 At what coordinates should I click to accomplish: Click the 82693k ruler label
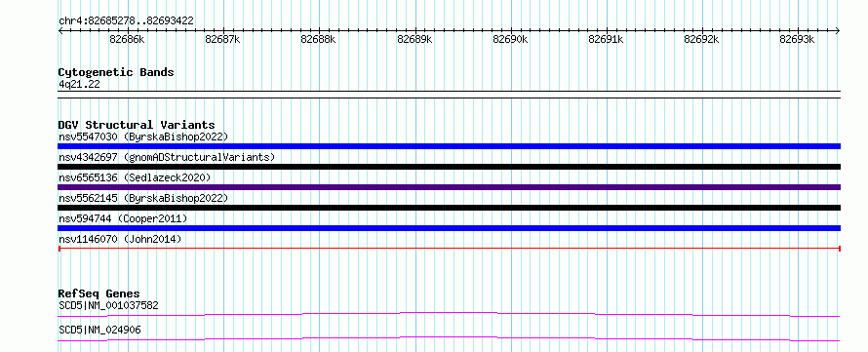[798, 39]
